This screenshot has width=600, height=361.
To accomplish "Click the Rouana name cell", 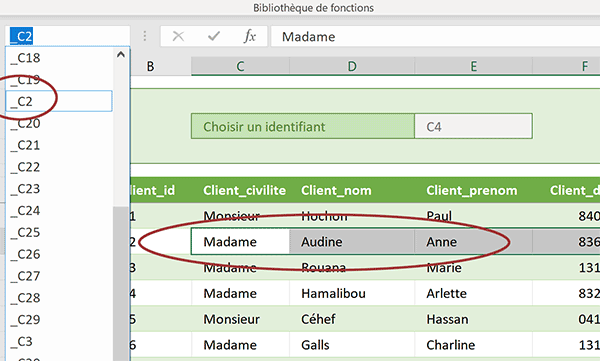I will click(352, 267).
